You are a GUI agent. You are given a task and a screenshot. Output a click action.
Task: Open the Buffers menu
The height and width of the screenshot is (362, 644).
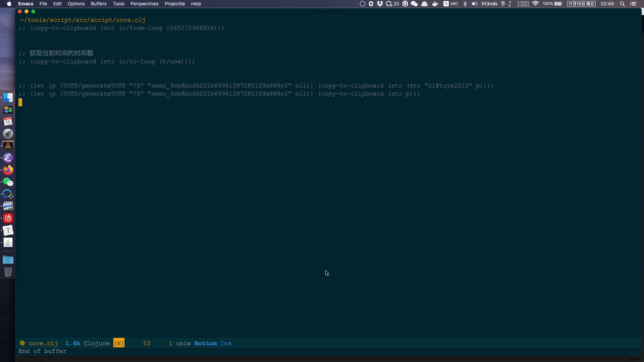coord(99,4)
